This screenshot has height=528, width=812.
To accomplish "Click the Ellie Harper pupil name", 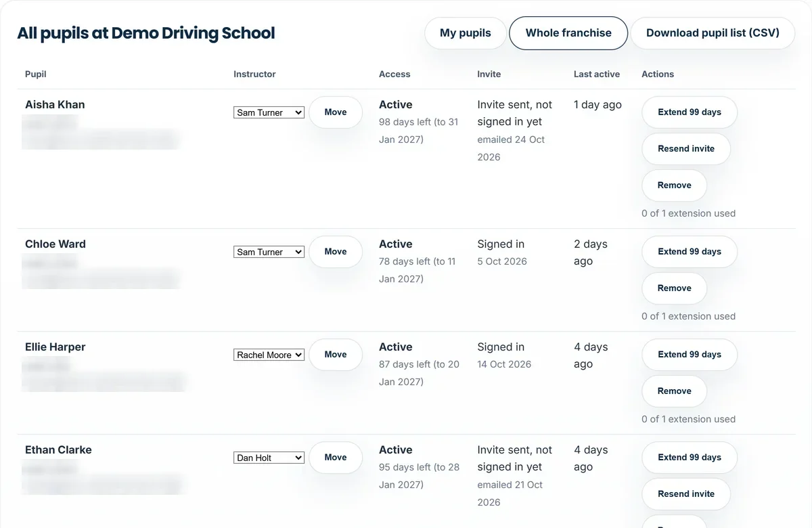I will click(x=55, y=347).
